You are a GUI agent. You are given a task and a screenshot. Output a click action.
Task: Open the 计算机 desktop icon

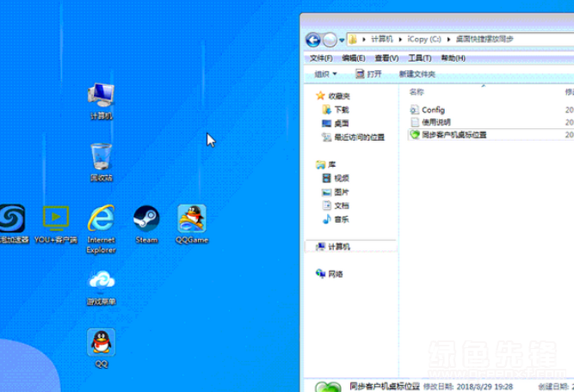[101, 101]
